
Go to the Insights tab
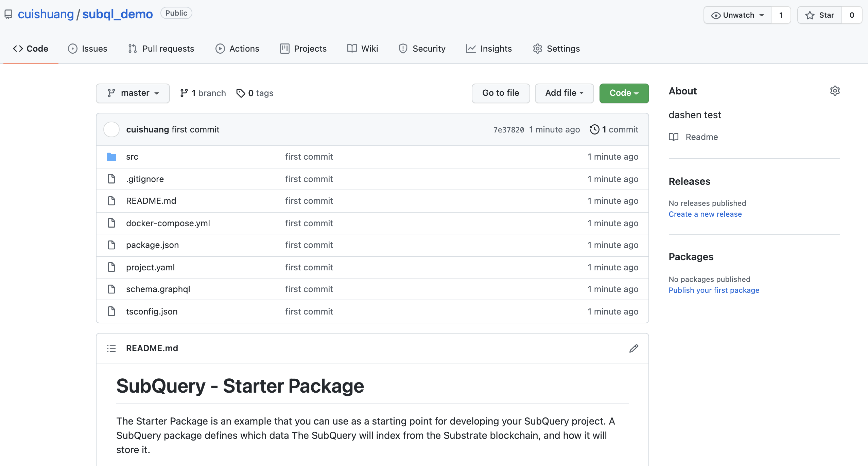(x=489, y=49)
